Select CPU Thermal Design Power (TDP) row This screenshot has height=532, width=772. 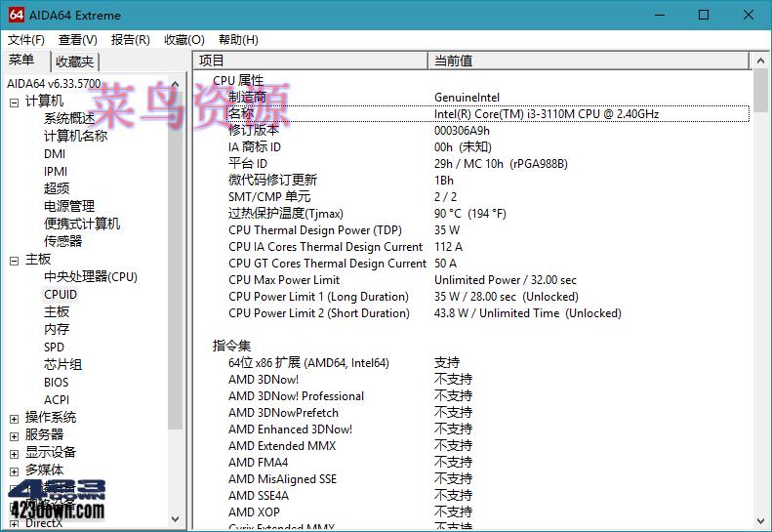(x=487, y=230)
